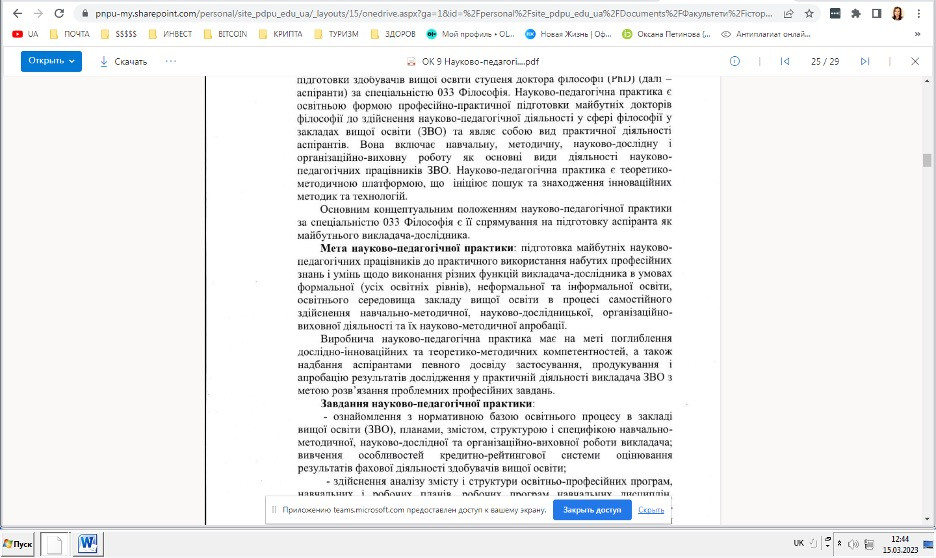Click the show desktop button

click(x=929, y=544)
